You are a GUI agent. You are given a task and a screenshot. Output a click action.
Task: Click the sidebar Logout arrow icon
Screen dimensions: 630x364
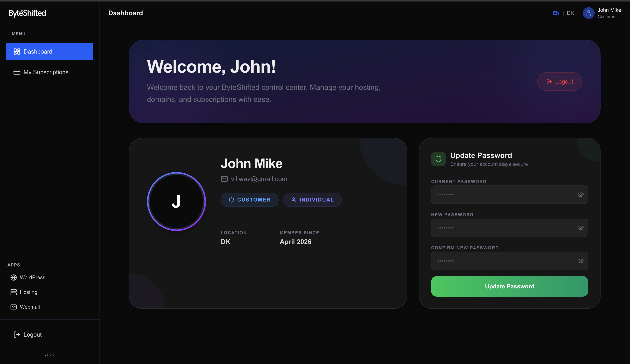tap(17, 335)
